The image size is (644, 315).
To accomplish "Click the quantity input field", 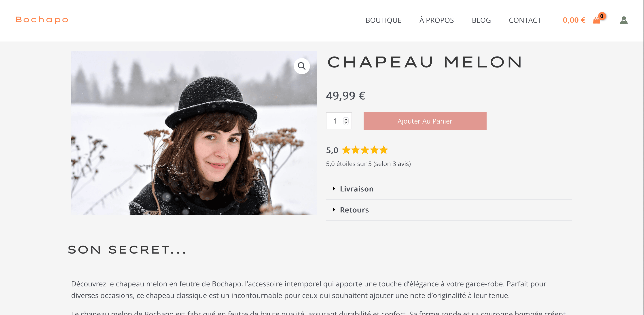I will click(335, 121).
